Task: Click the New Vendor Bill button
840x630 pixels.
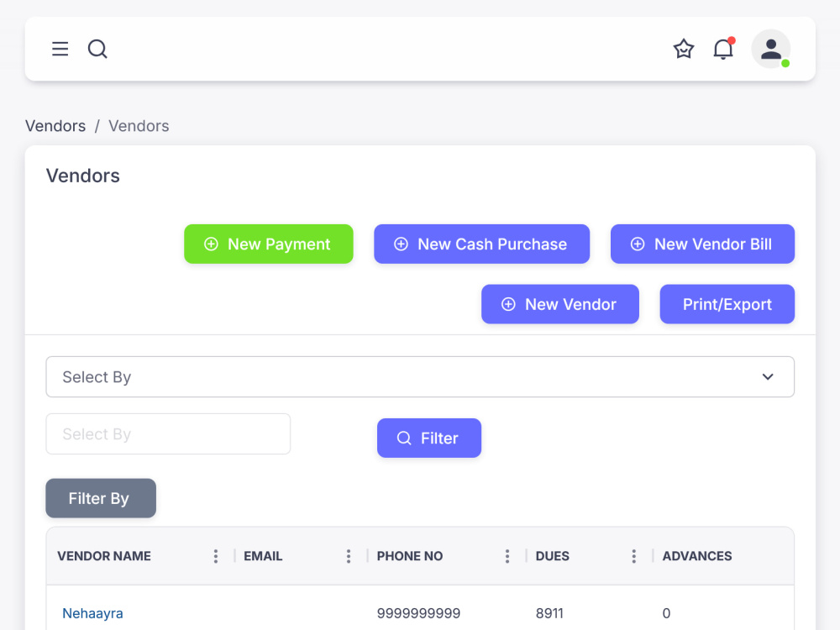Action: (x=702, y=244)
